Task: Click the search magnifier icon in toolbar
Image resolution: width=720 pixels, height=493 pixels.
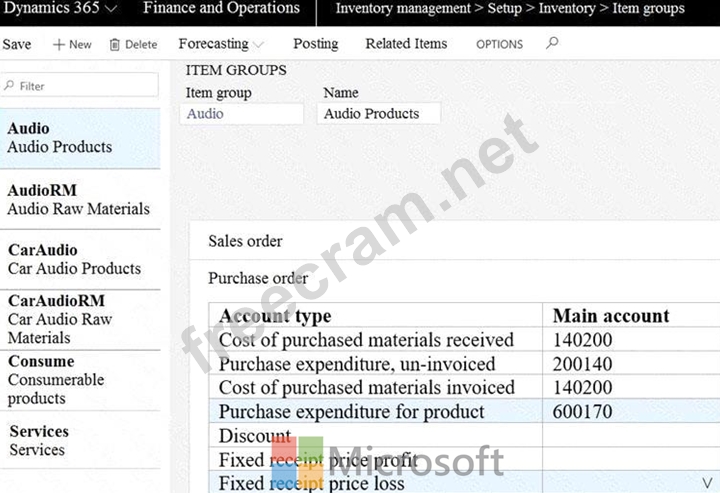Action: 553,44
